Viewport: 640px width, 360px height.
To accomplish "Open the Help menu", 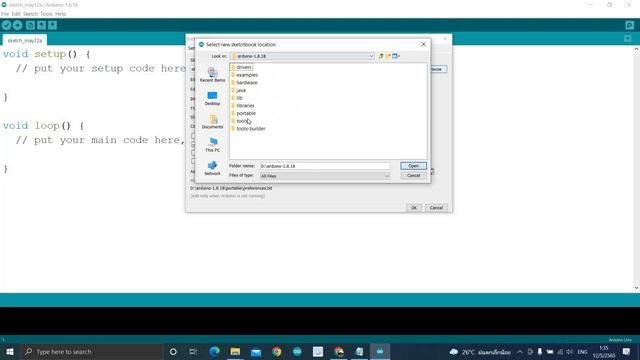I will [60, 14].
